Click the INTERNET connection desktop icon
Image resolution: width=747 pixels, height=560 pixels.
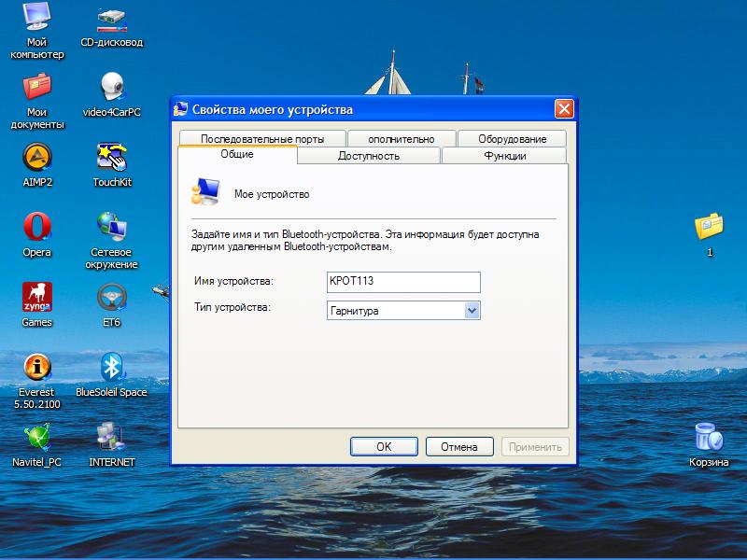pos(112,437)
